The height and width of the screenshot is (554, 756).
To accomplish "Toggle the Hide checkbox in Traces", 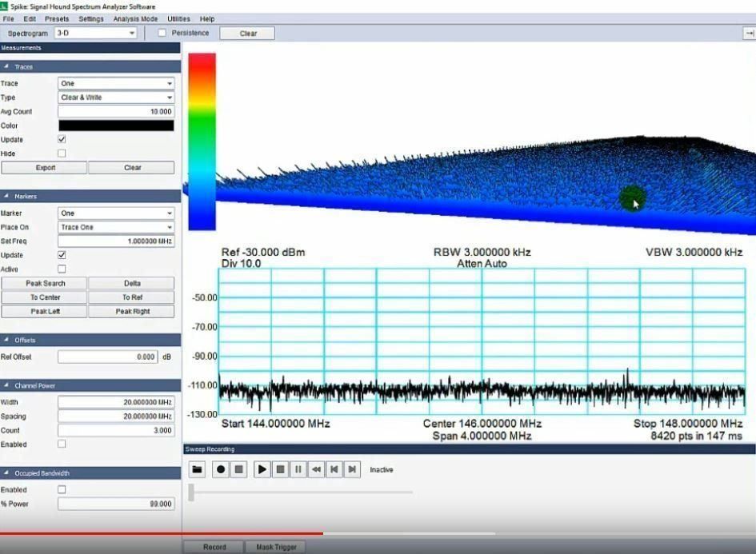I will coord(62,153).
